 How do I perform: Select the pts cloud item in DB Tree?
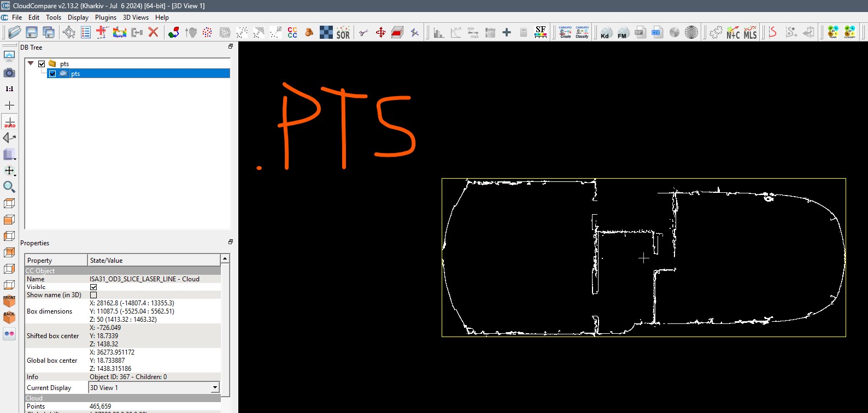pos(75,74)
